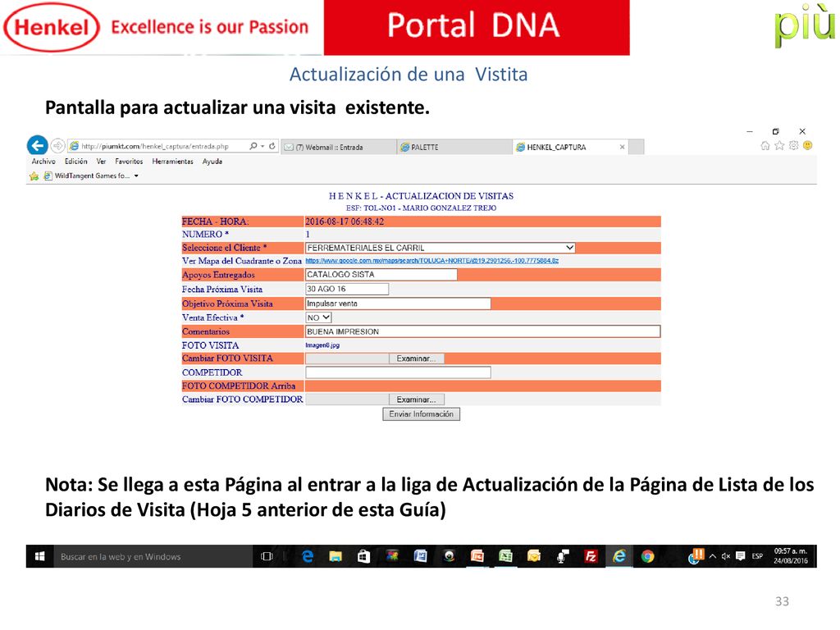Open the Favoritos menu
840x630 pixels.
[x=129, y=162]
